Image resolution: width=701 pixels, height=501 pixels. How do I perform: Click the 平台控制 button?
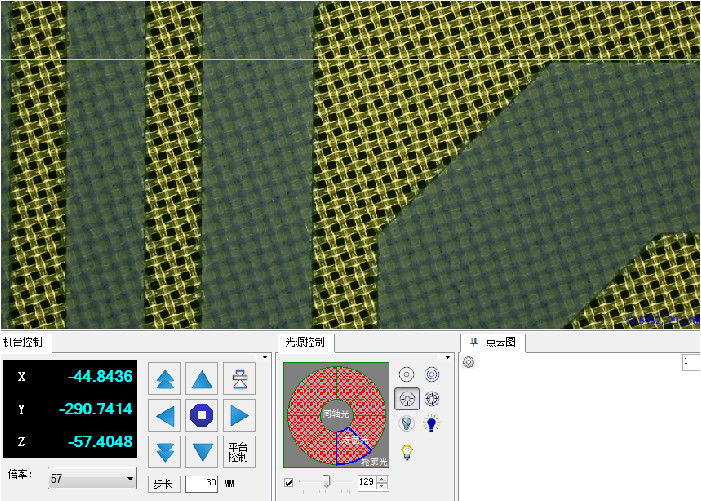click(238, 451)
